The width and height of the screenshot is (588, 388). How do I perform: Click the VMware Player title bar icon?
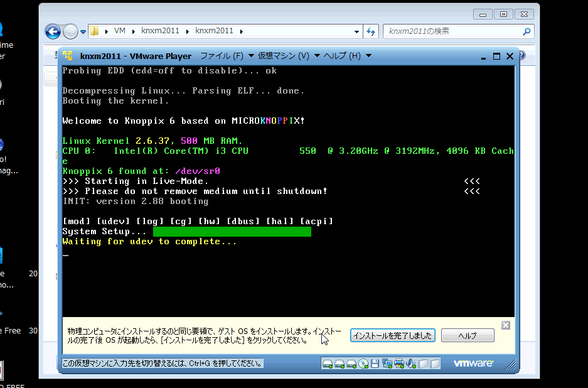[x=68, y=56]
